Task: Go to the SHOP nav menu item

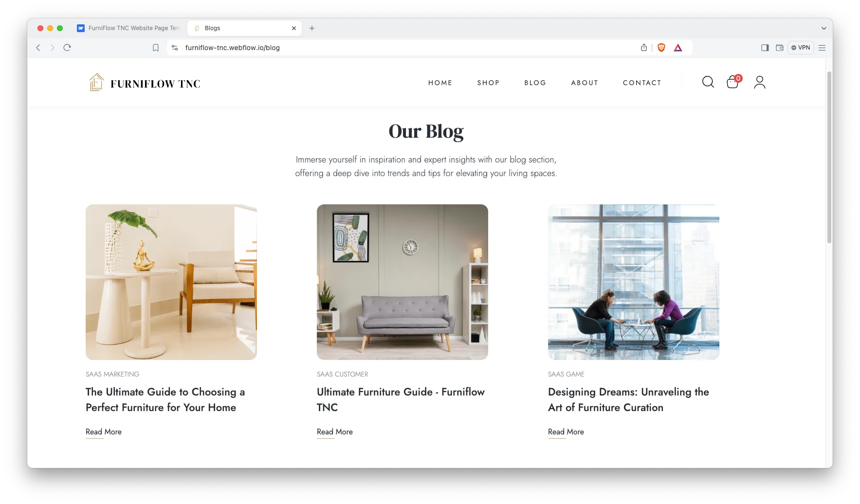Action: [488, 83]
